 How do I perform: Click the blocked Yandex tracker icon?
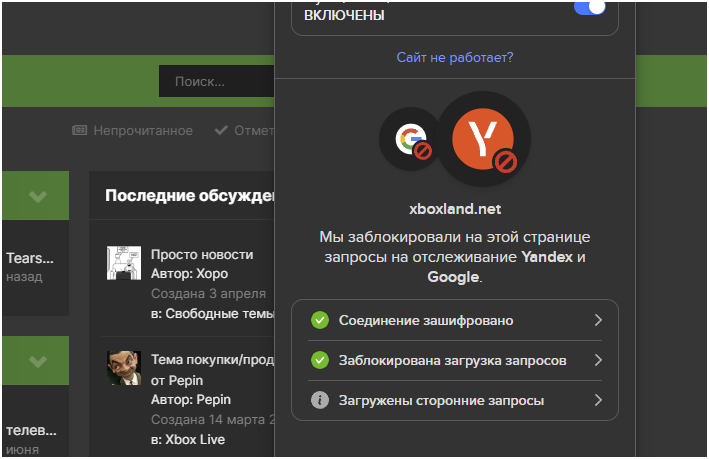[483, 139]
